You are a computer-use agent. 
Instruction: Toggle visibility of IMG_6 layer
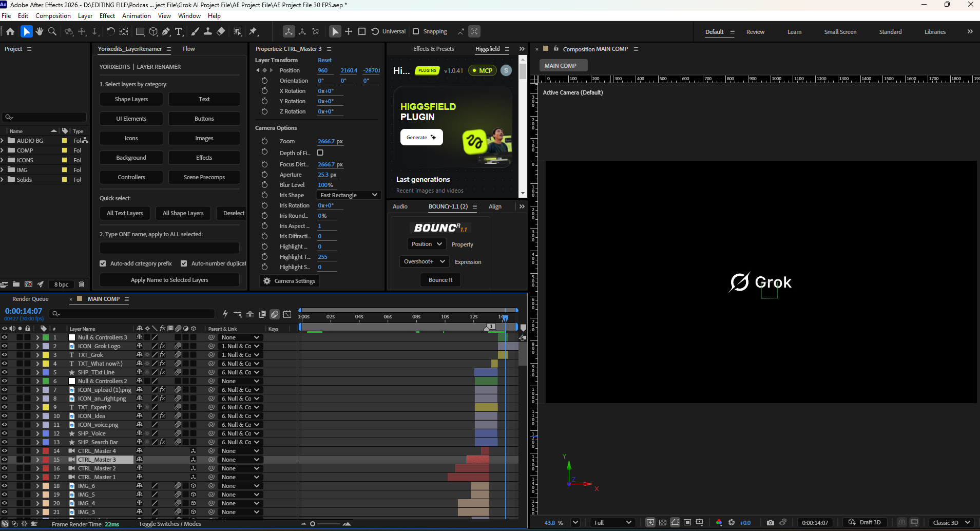pyautogui.click(x=5, y=486)
